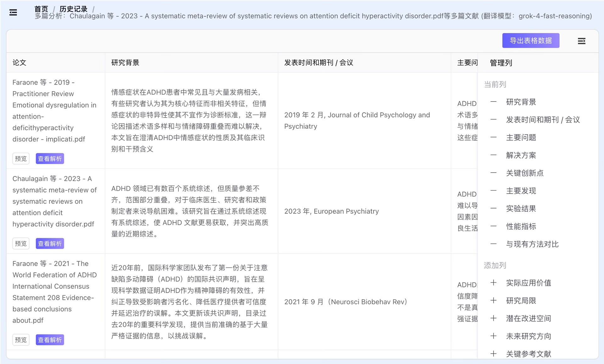
Task: Remove 与现有方法对比 column entry
Action: click(x=493, y=244)
